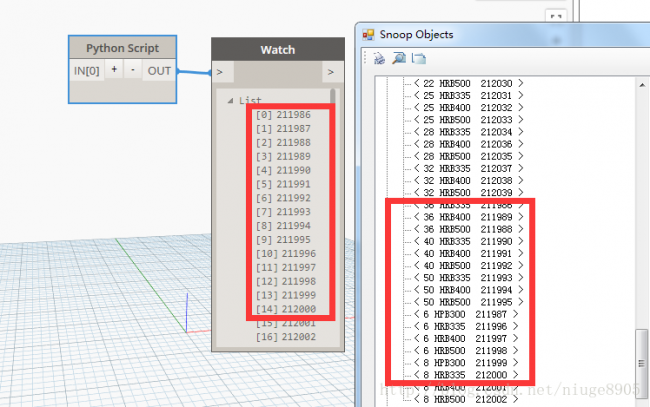Add an input port with the + button

click(114, 70)
